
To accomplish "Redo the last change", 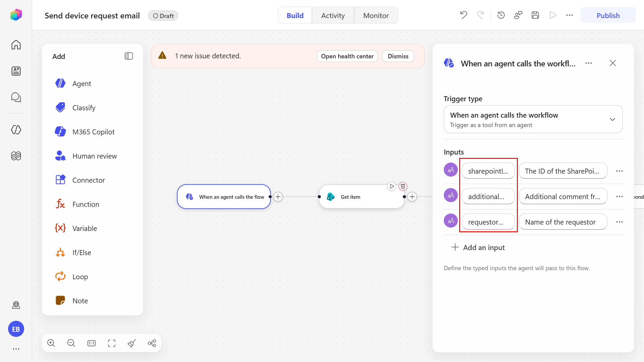I will click(x=480, y=15).
